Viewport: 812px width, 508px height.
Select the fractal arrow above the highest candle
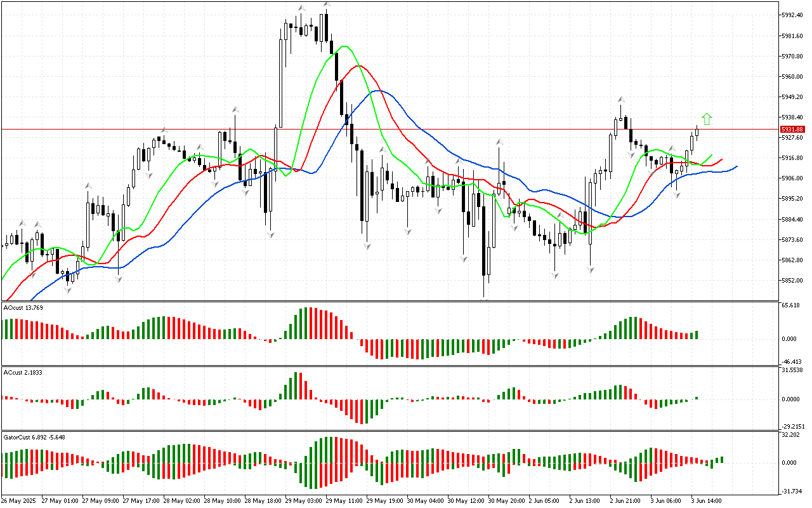click(x=327, y=5)
